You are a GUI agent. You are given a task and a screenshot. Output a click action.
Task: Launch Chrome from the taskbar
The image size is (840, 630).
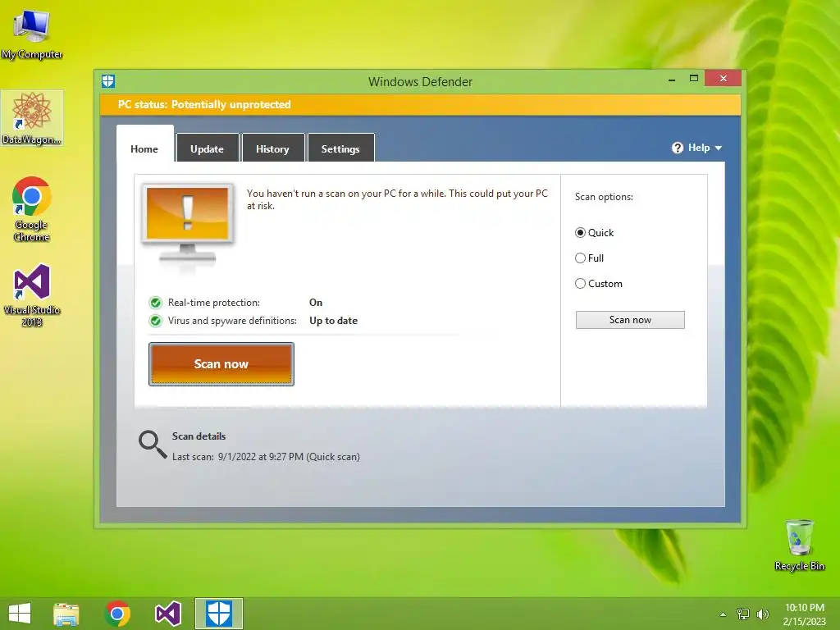(117, 614)
